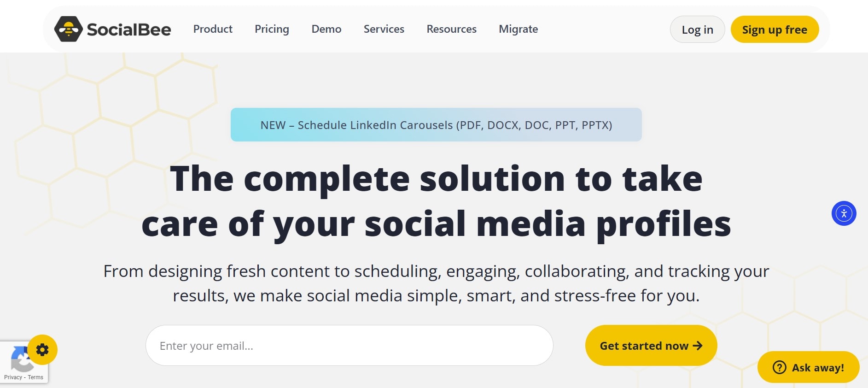868x388 pixels.
Task: Open the accessibility options widget
Action: point(844,213)
